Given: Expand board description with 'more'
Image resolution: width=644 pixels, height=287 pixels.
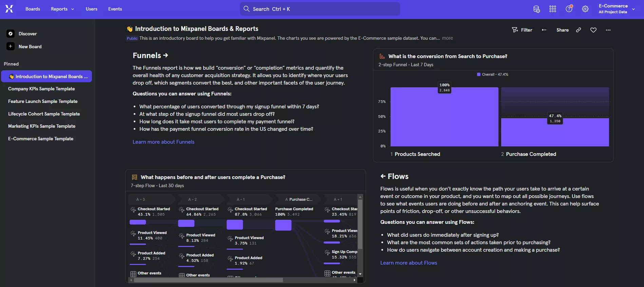Looking at the screenshot, I should tap(447, 38).
